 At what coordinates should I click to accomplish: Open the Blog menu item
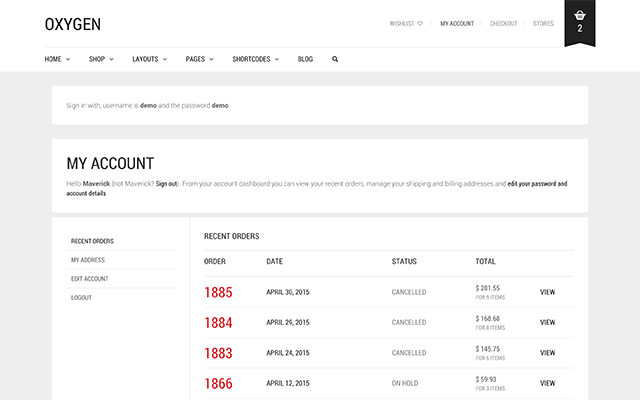pyautogui.click(x=305, y=59)
